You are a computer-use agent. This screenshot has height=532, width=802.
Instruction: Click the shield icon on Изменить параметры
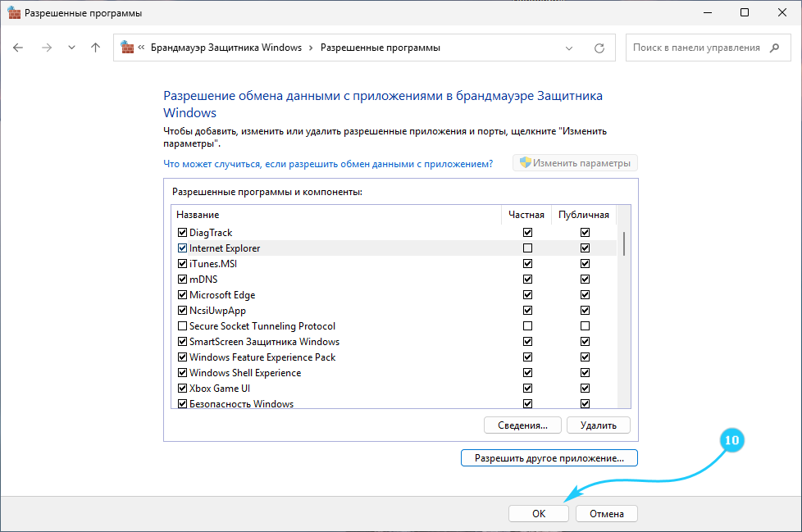click(x=526, y=162)
